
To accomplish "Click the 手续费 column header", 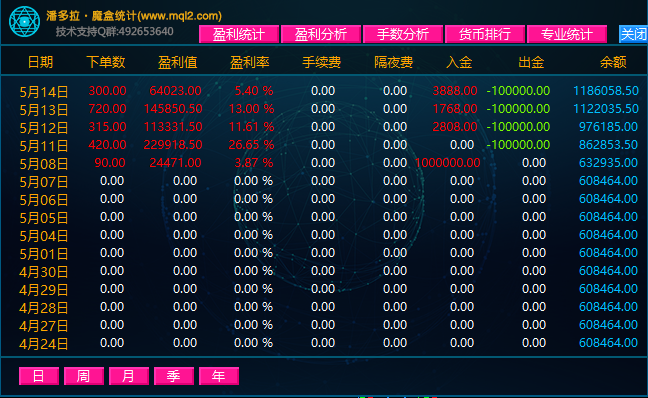I will [x=322, y=62].
